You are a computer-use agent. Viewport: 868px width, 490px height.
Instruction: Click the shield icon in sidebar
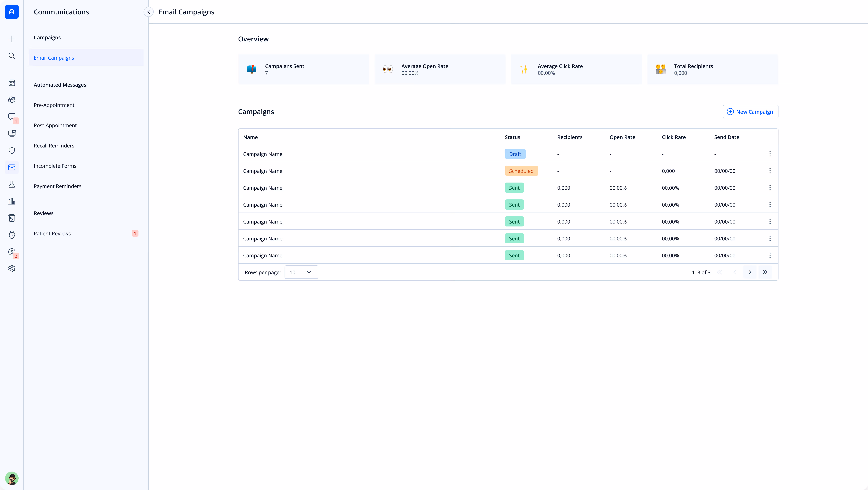pos(12,150)
